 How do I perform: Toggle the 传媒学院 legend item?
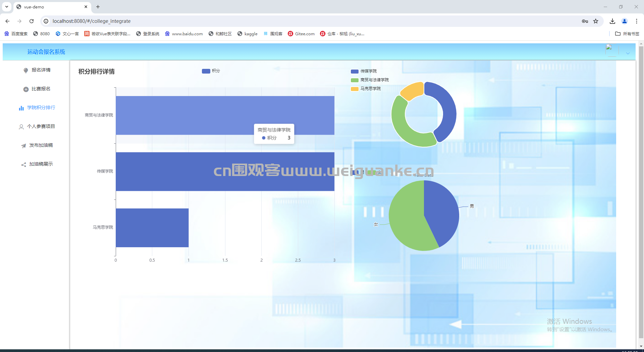(x=364, y=71)
